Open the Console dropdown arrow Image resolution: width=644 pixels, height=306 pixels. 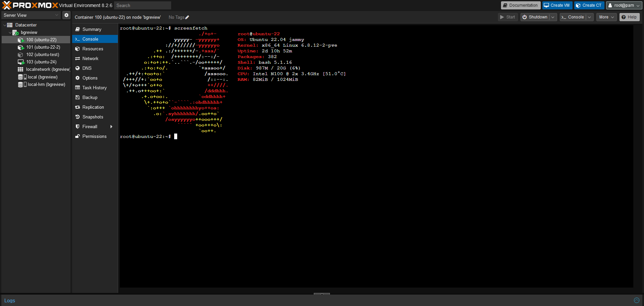point(589,17)
